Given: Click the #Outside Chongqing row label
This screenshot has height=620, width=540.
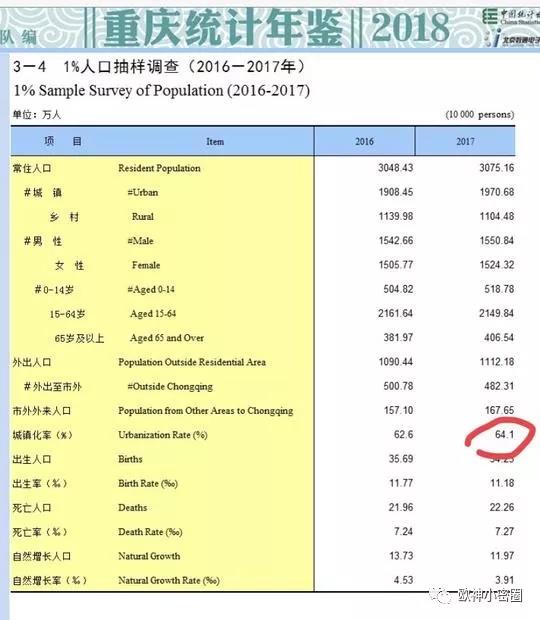Looking at the screenshot, I should 170,387.
